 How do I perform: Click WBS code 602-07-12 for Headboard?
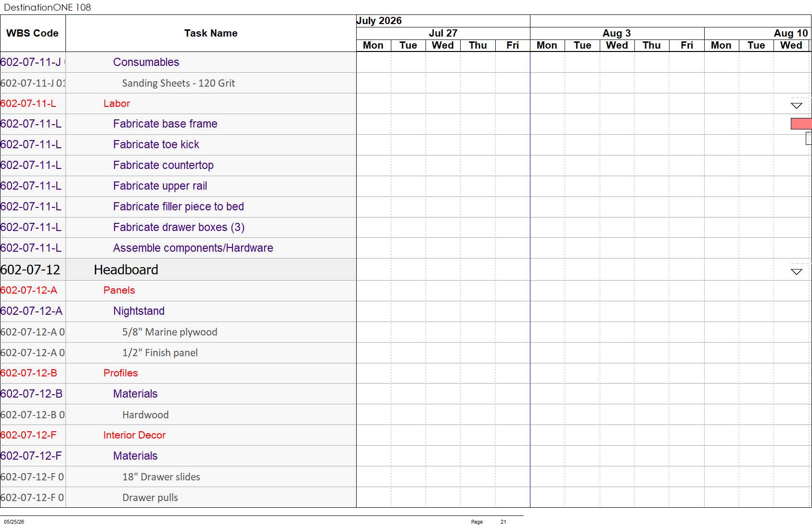(x=30, y=270)
